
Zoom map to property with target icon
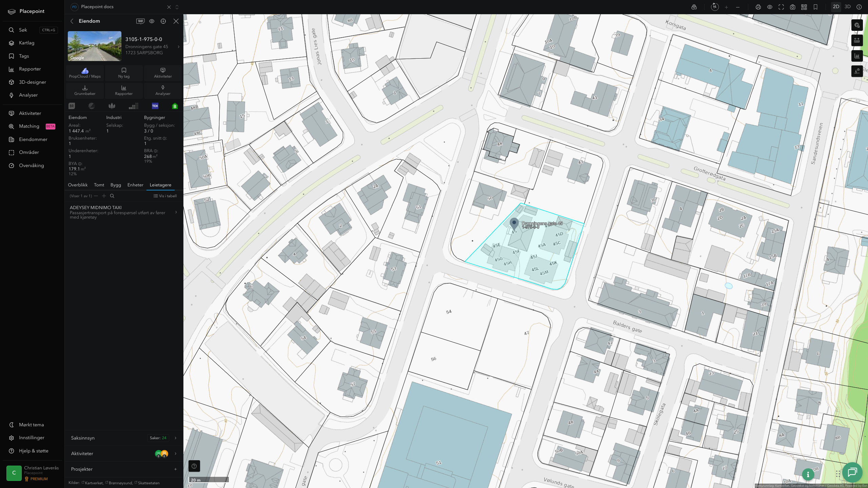pos(163,21)
